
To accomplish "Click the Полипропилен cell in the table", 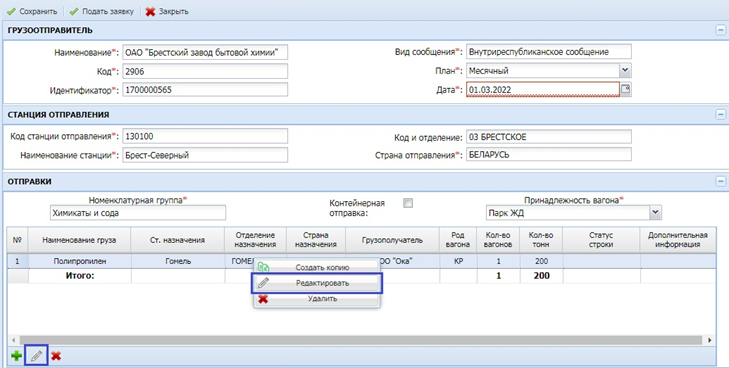I will point(79,261).
